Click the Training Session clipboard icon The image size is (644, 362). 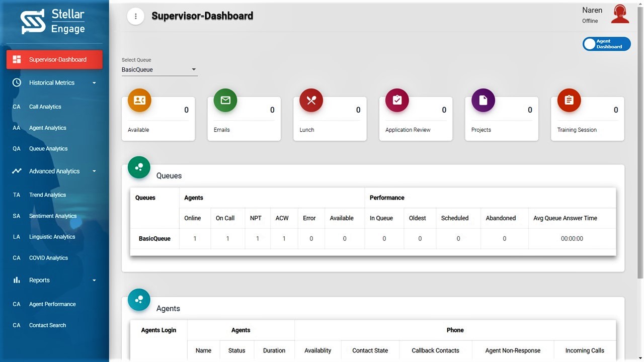point(569,101)
